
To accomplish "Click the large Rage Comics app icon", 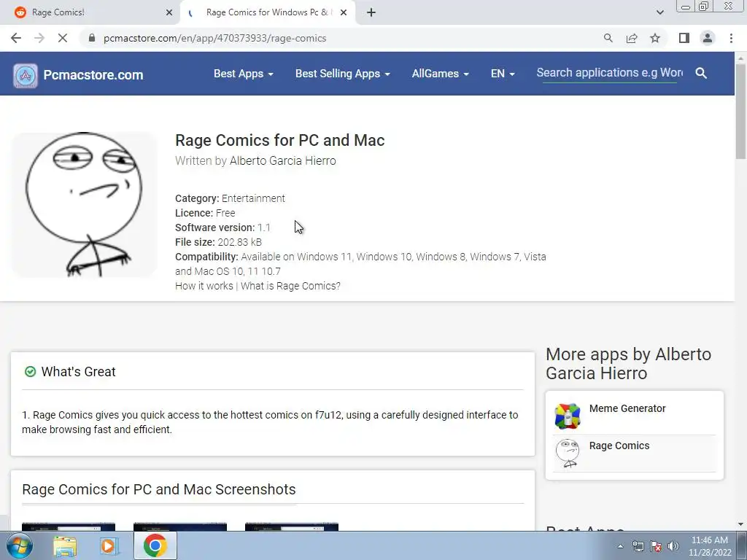I will (x=85, y=204).
